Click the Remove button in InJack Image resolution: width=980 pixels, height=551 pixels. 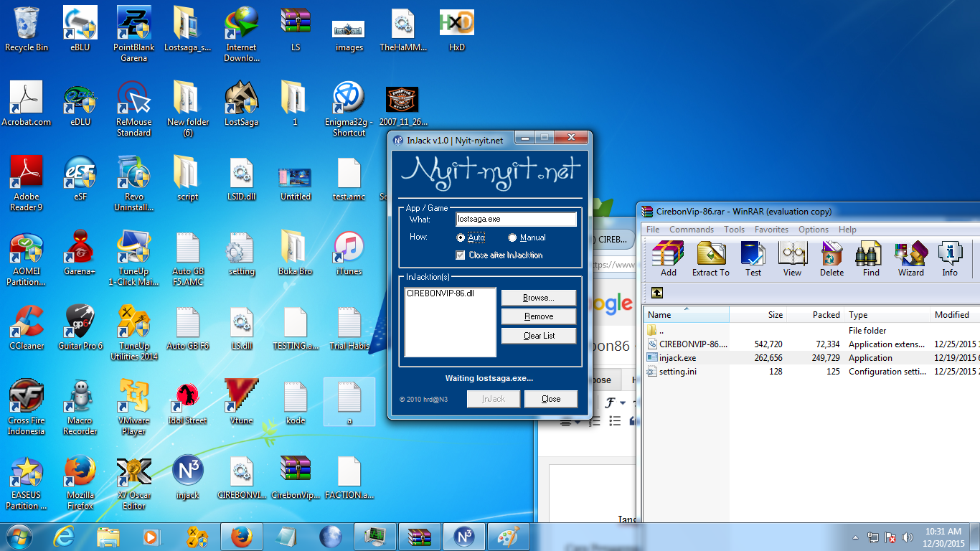tap(538, 316)
